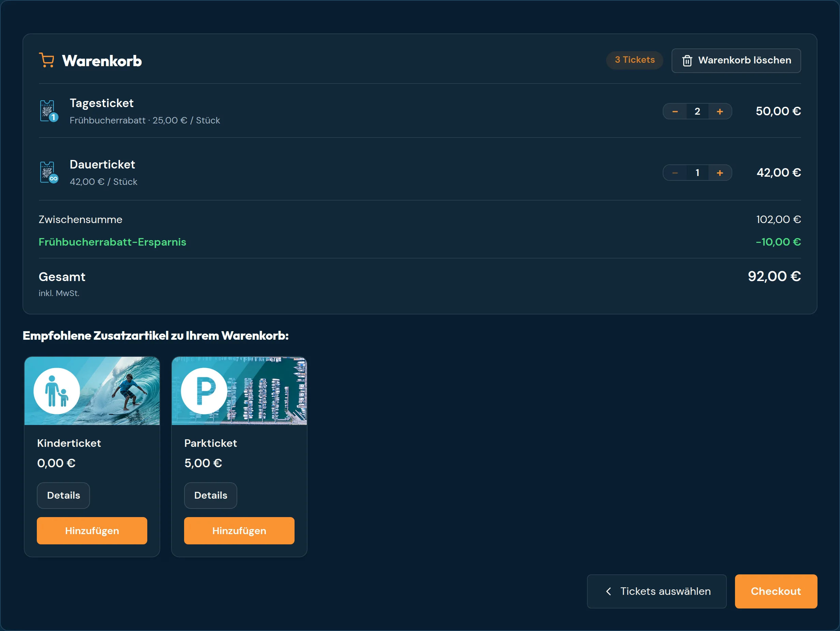Viewport: 840px width, 631px height.
Task: Click the Dauerticket title text
Action: point(102,164)
